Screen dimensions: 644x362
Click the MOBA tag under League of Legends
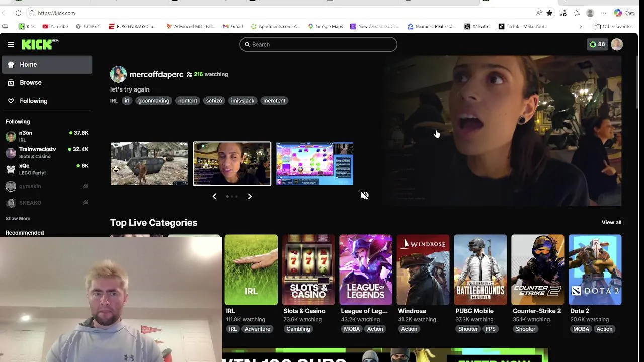[x=352, y=329]
